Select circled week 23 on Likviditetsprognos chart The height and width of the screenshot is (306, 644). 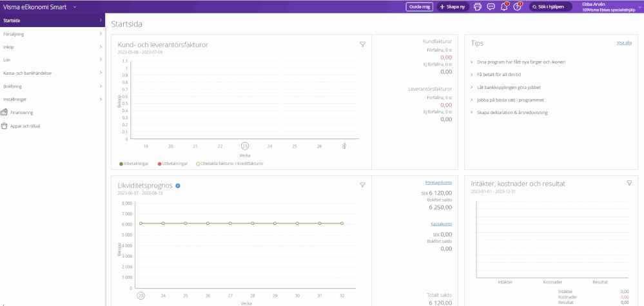[x=141, y=295]
